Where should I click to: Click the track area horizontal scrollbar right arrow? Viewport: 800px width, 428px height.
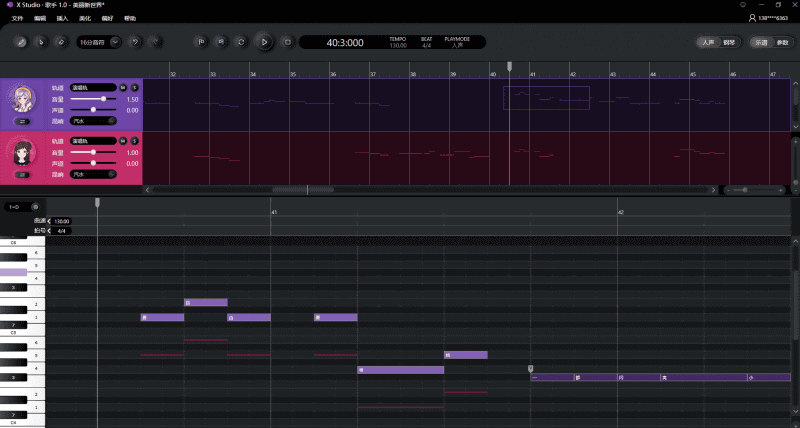coord(713,190)
